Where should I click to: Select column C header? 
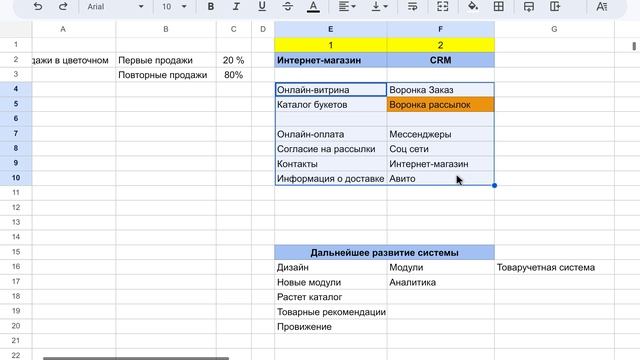(x=233, y=29)
